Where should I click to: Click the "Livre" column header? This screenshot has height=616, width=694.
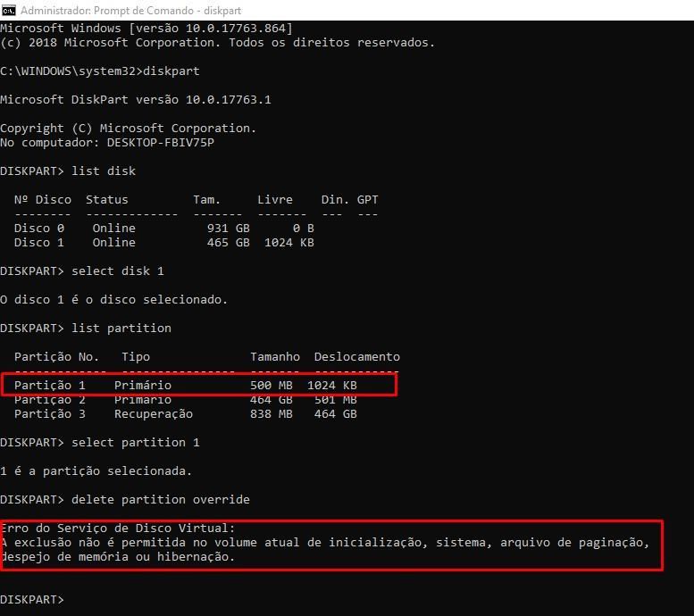[x=275, y=200]
